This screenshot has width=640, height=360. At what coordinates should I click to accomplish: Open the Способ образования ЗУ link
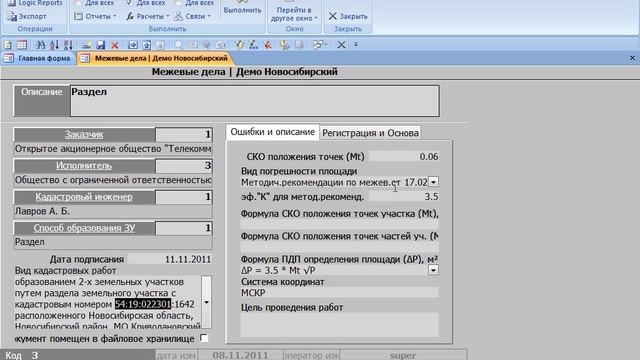click(x=84, y=228)
